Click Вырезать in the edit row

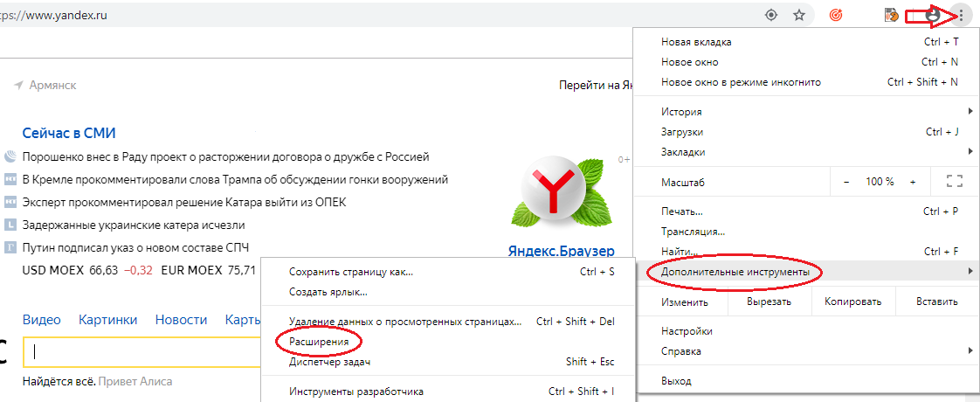click(x=769, y=302)
